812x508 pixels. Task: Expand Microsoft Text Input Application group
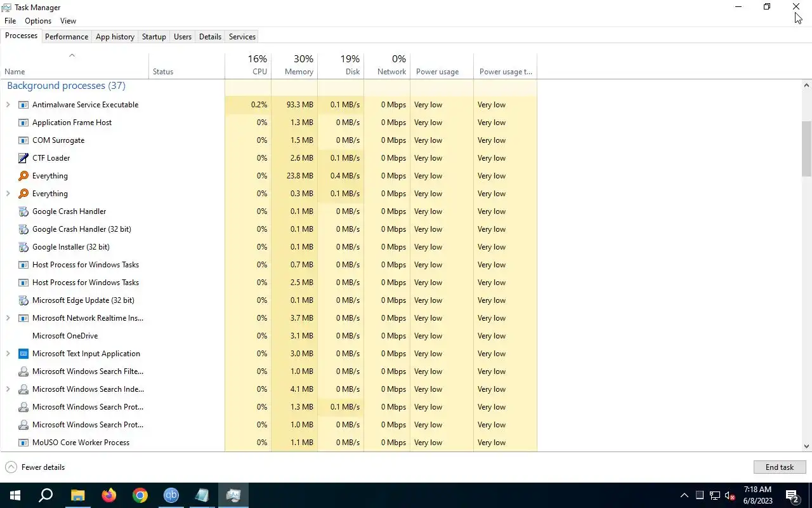(x=8, y=354)
